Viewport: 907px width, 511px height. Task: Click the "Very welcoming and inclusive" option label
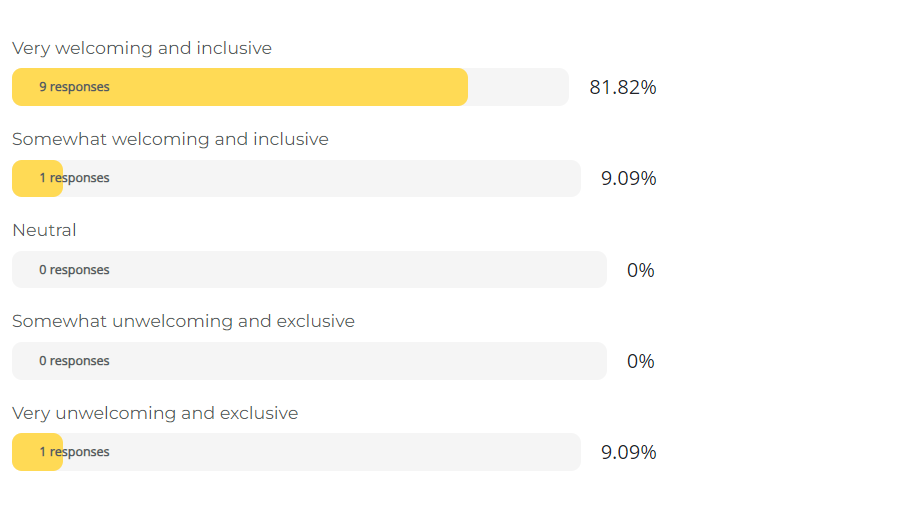141,48
